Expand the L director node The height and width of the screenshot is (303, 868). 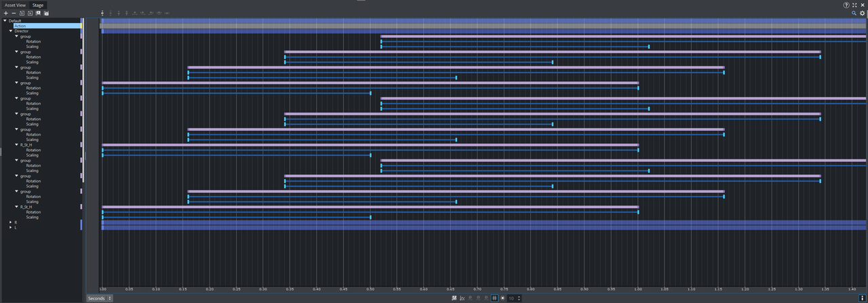coord(10,228)
